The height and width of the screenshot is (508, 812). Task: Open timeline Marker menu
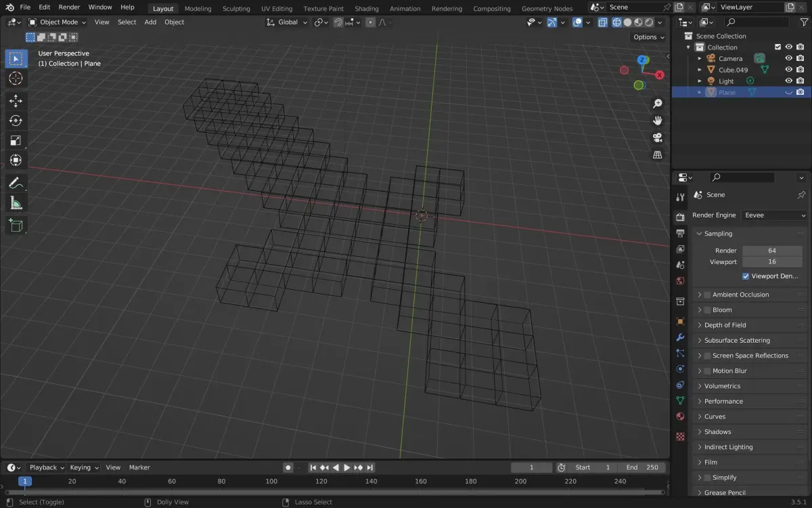click(139, 467)
